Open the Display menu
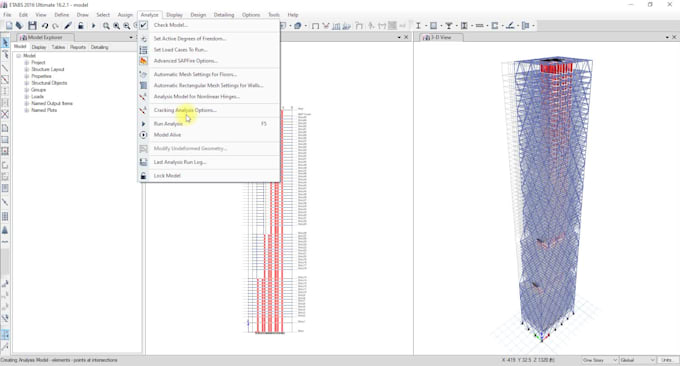The width and height of the screenshot is (680, 366). point(174,15)
